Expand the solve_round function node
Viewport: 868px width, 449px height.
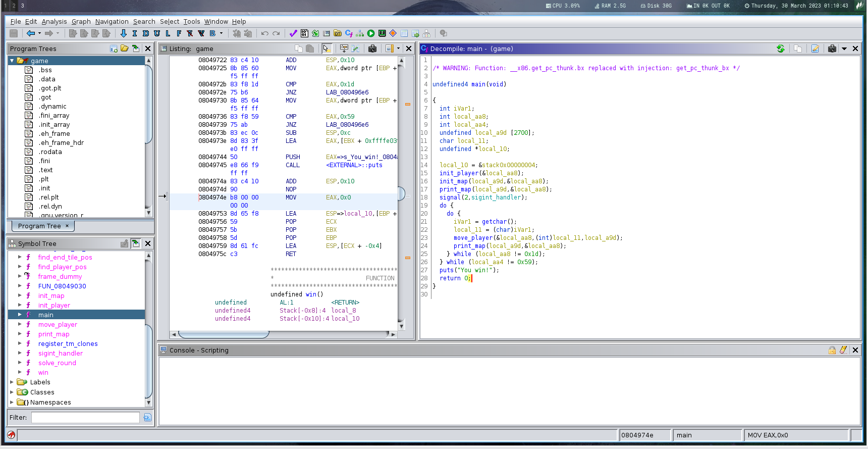point(20,363)
